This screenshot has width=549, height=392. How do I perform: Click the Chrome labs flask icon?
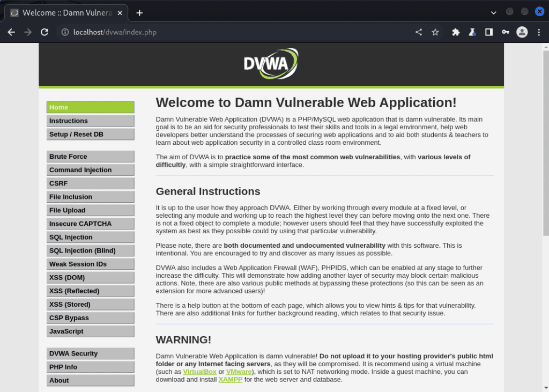pyautogui.click(x=472, y=32)
